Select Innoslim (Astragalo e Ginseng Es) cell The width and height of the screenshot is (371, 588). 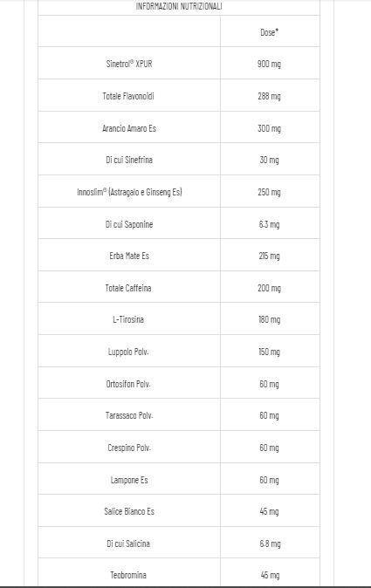(x=129, y=192)
